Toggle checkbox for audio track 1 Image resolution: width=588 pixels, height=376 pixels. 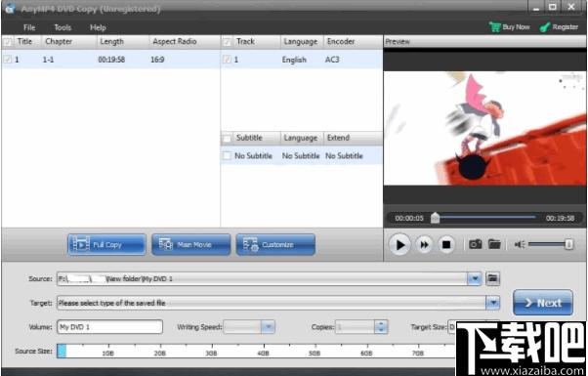(x=227, y=60)
